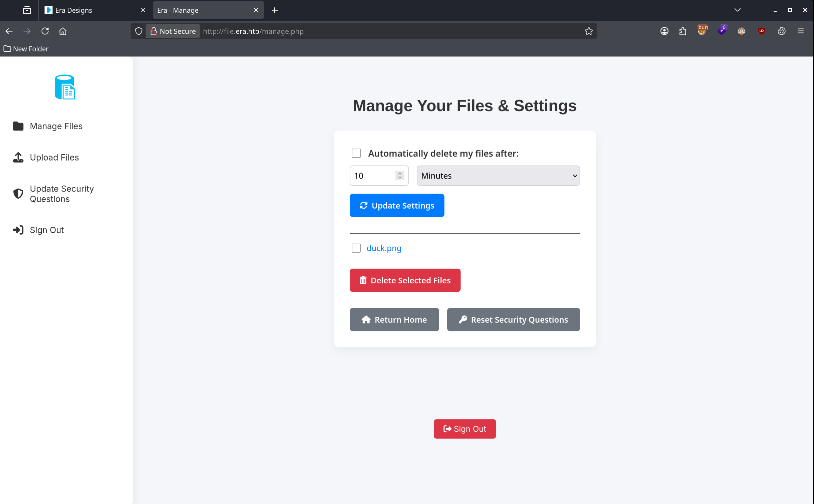This screenshot has height=504, width=814.
Task: Open Upload Files in the sidebar
Action: point(54,158)
